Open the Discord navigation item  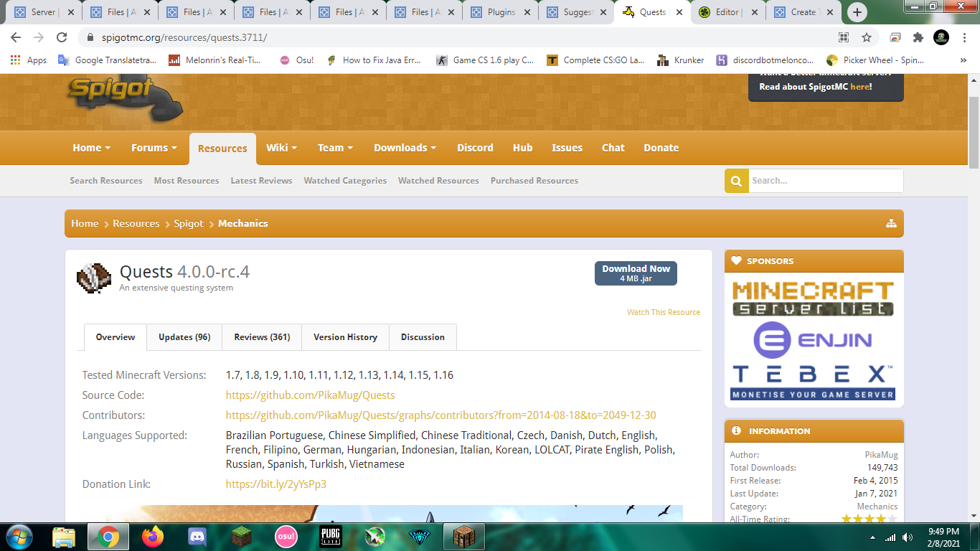pyautogui.click(x=475, y=148)
